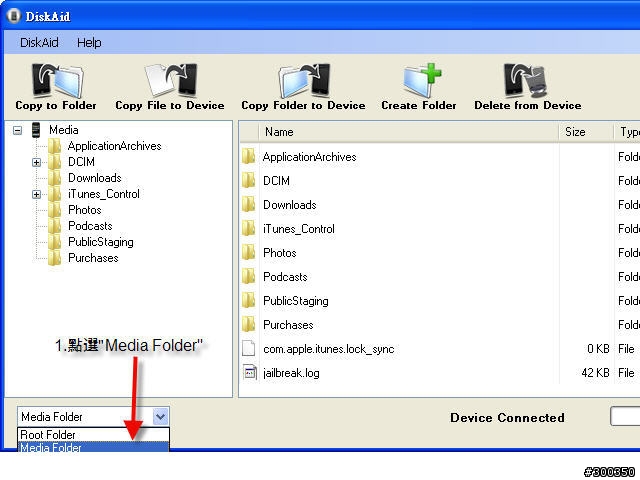Select Downloads row name in file list
The image size is (640, 480).
290,204
